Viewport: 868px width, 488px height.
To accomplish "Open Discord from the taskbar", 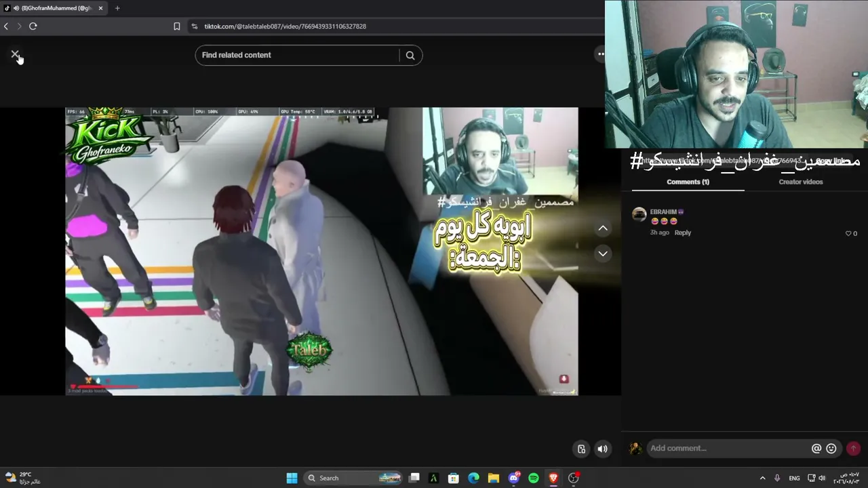I will click(x=513, y=478).
